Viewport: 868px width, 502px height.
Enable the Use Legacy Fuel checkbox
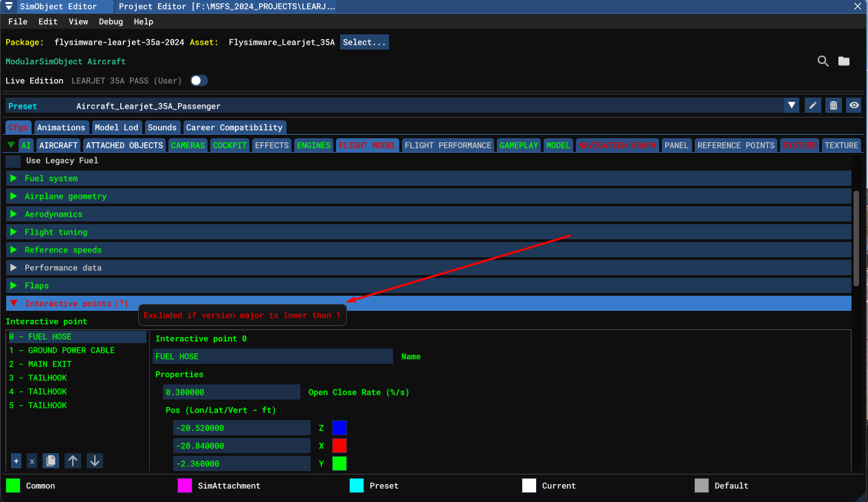pyautogui.click(x=13, y=161)
